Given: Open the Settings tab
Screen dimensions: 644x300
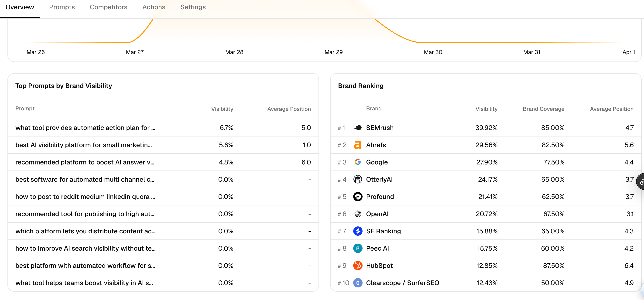Looking at the screenshot, I should 193,7.
